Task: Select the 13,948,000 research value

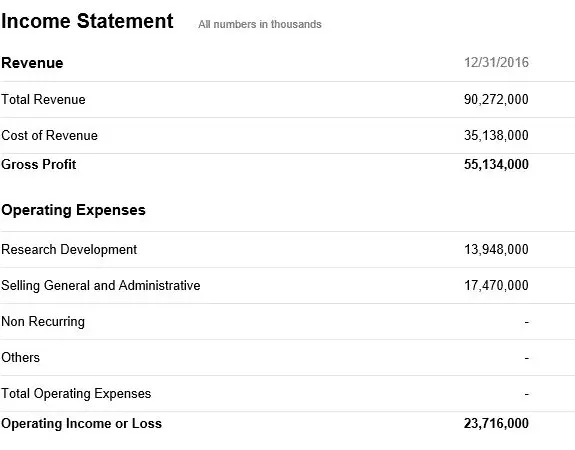Action: tap(496, 249)
